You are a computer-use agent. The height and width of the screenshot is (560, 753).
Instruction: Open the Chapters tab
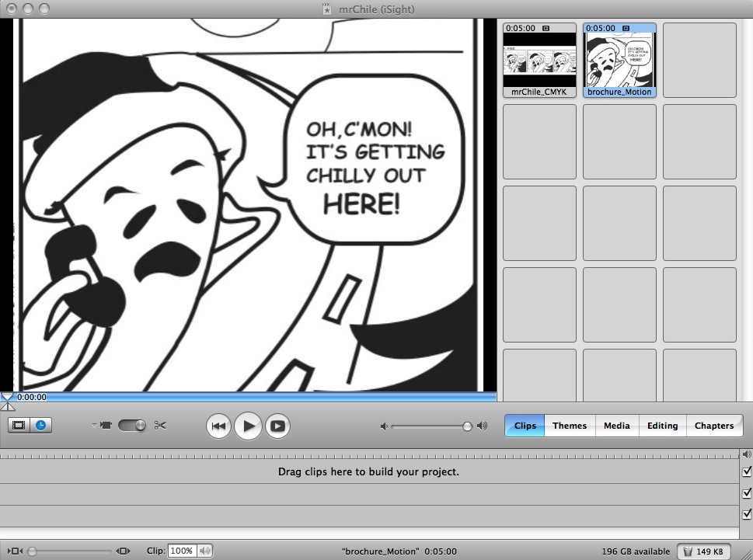713,426
